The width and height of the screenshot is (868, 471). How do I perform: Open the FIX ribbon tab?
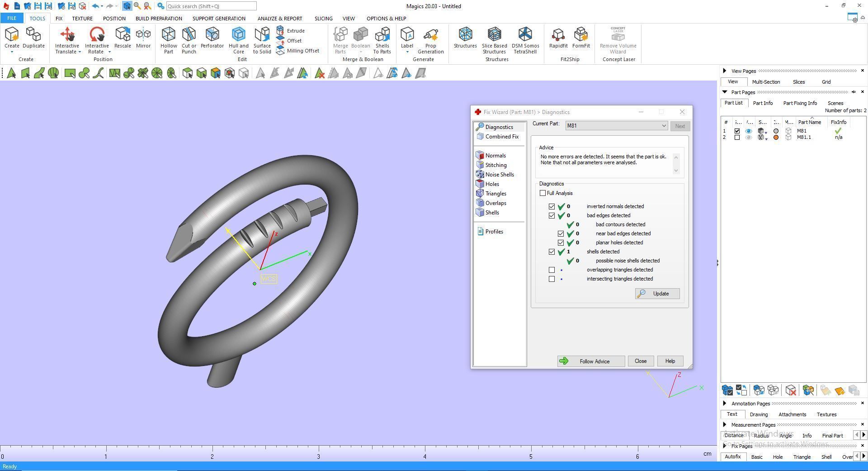click(x=59, y=19)
